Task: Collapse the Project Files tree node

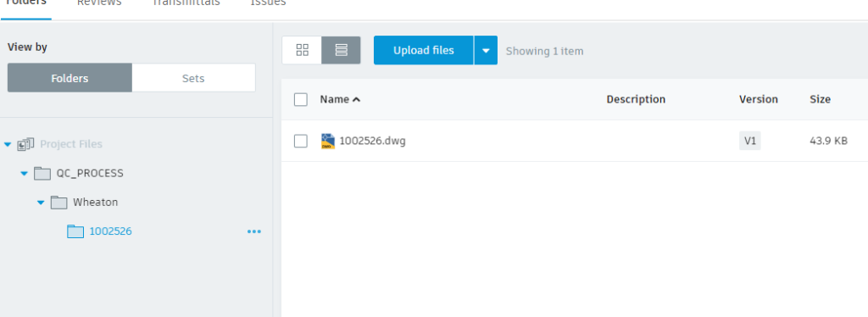Action: pyautogui.click(x=8, y=144)
